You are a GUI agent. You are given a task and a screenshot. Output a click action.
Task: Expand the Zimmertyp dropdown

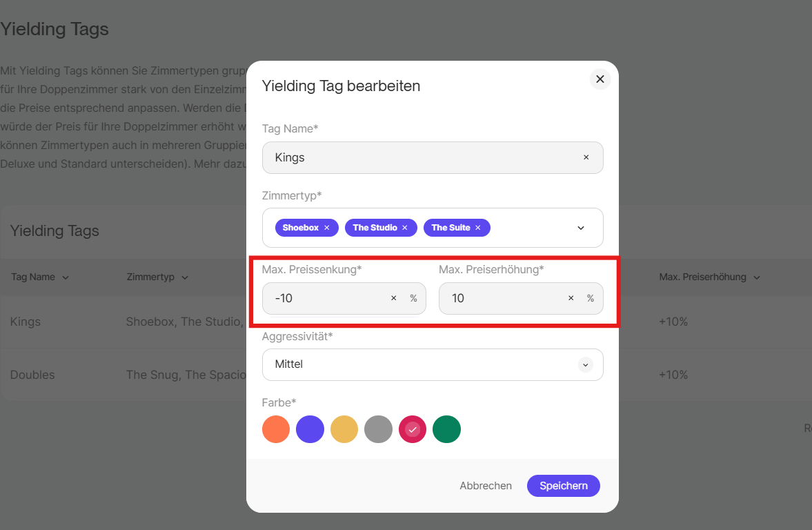point(580,228)
